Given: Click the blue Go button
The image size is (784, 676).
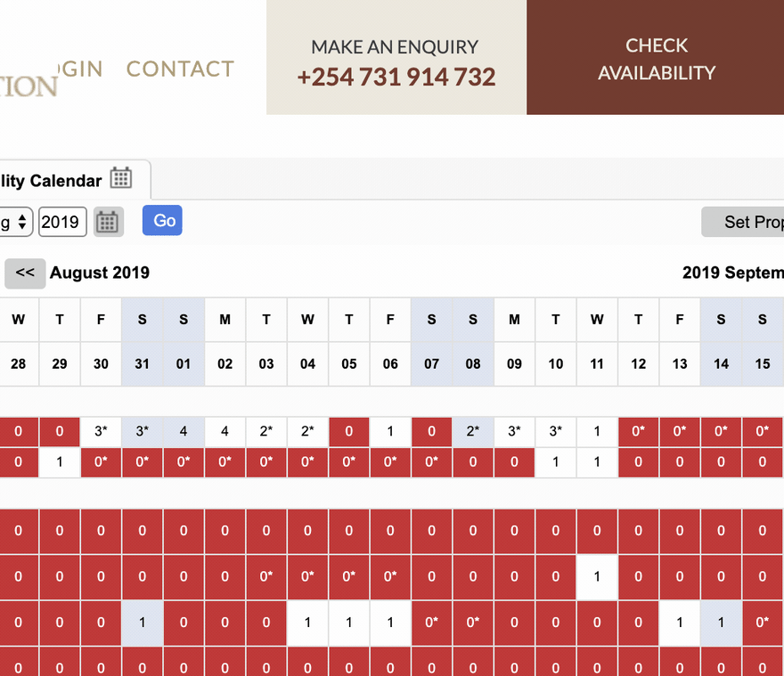Looking at the screenshot, I should [x=162, y=221].
